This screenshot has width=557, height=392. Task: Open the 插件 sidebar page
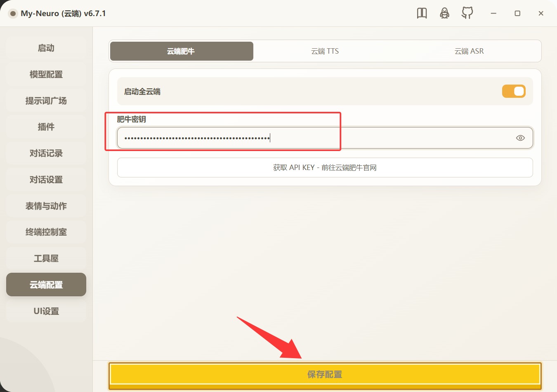(x=46, y=127)
